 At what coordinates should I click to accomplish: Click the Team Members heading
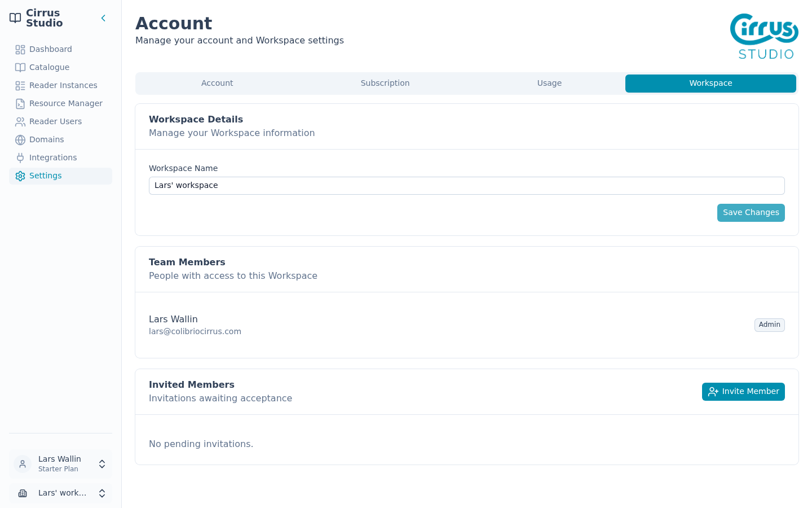tap(187, 262)
